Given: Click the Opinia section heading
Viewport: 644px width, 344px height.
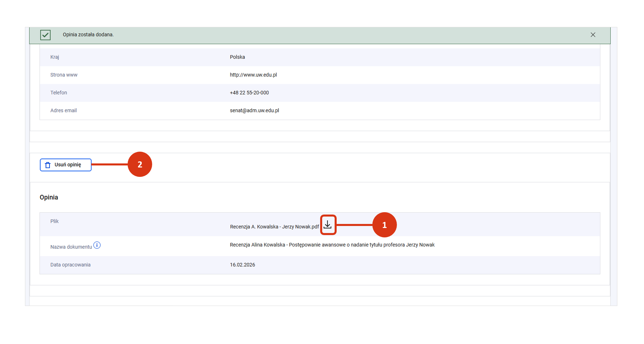Looking at the screenshot, I should tap(49, 197).
